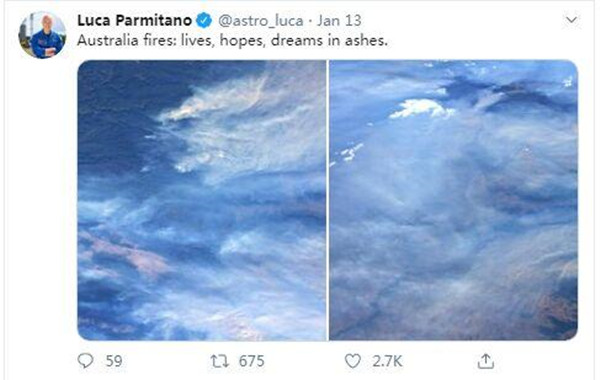Image resolution: width=600 pixels, height=380 pixels.
Task: Click the blue verified badge
Action: pyautogui.click(x=204, y=20)
